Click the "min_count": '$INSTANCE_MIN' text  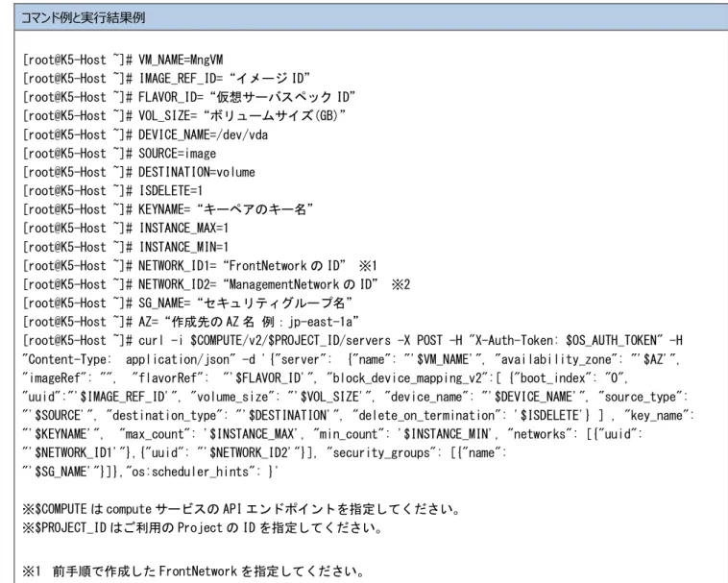click(x=402, y=434)
